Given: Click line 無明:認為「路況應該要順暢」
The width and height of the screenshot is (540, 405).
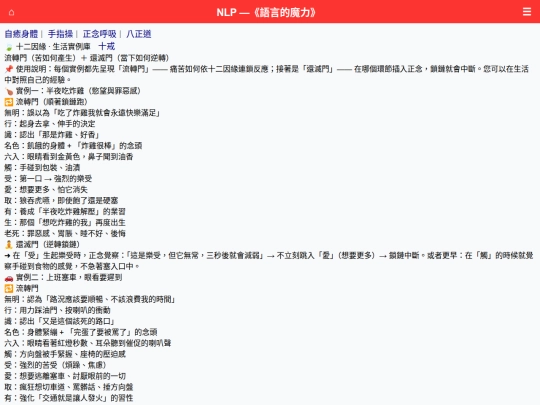Looking at the screenshot, I should click(90, 300).
